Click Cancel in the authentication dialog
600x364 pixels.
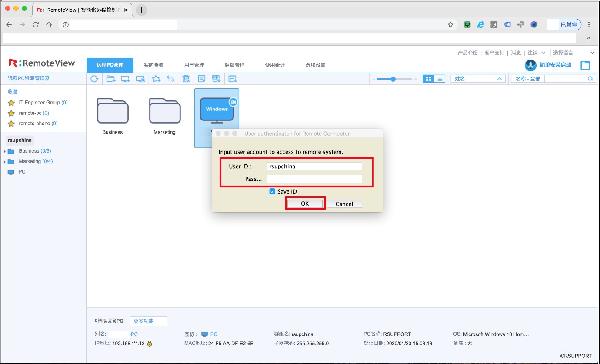(344, 204)
